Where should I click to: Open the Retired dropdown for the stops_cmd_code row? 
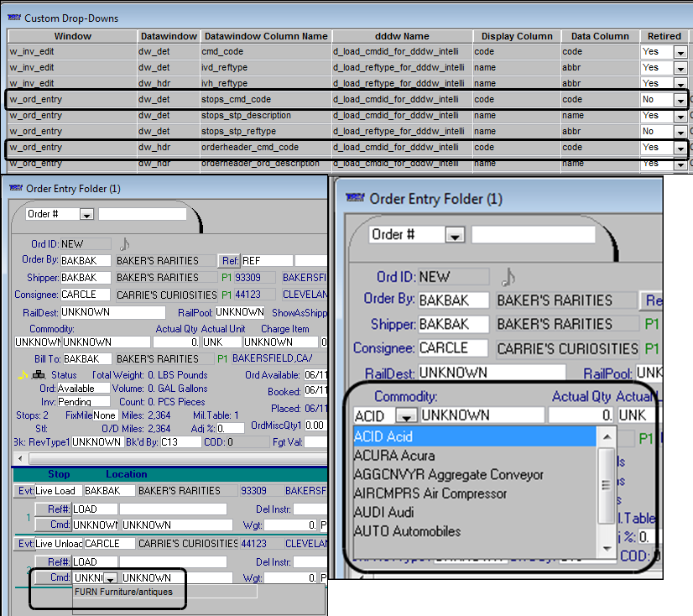680,100
